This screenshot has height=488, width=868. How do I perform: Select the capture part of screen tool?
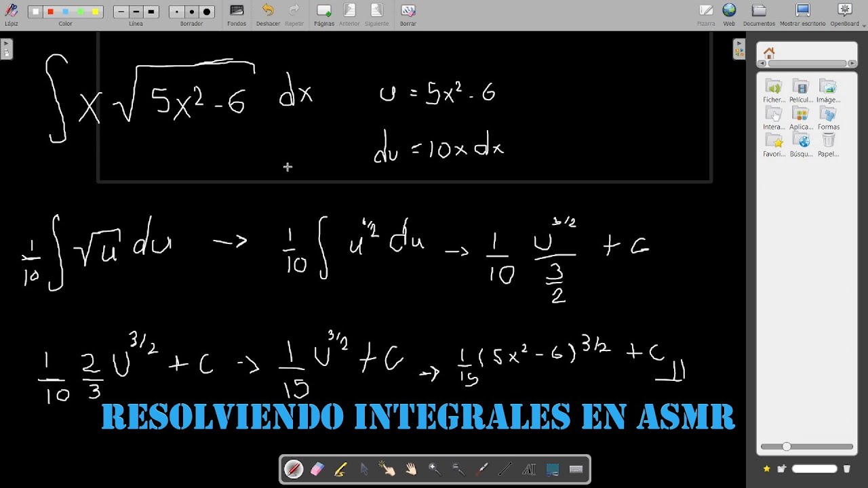point(553,469)
